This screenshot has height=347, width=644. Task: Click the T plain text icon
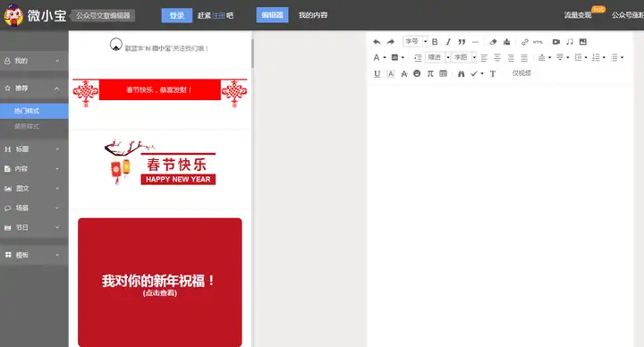pos(493,73)
